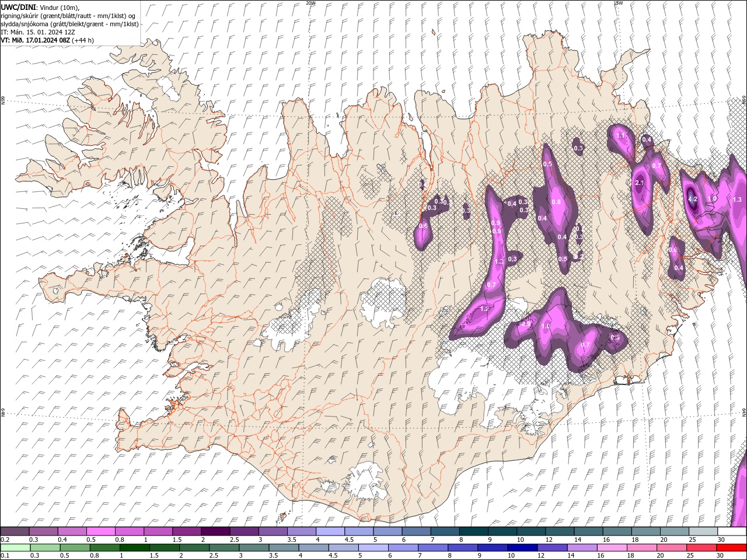Click the 4.2 snowfall value on the map
The height and width of the screenshot is (560, 747).
(693, 199)
